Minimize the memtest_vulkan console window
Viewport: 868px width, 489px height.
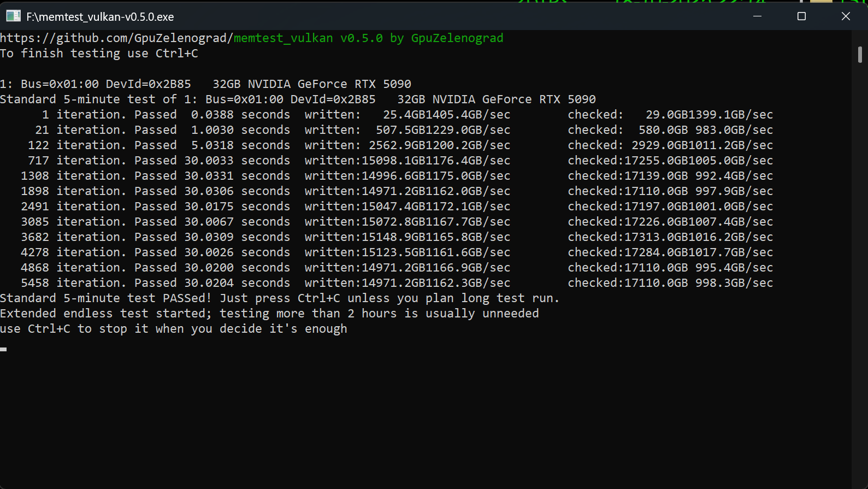757,16
